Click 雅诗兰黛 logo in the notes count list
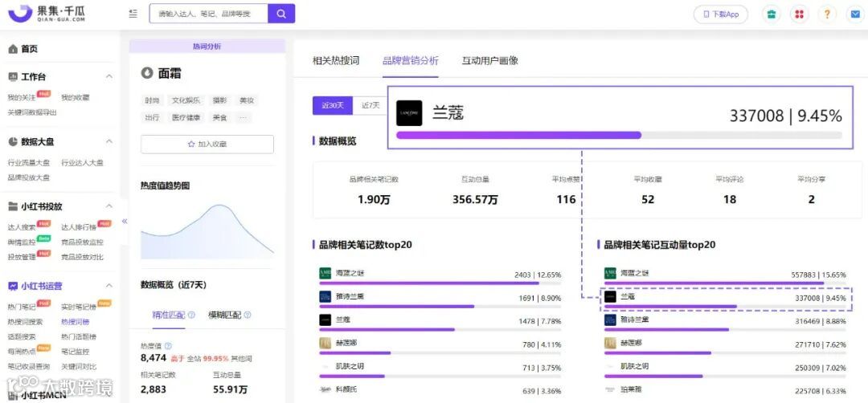The height and width of the screenshot is (403, 868). 325,297
